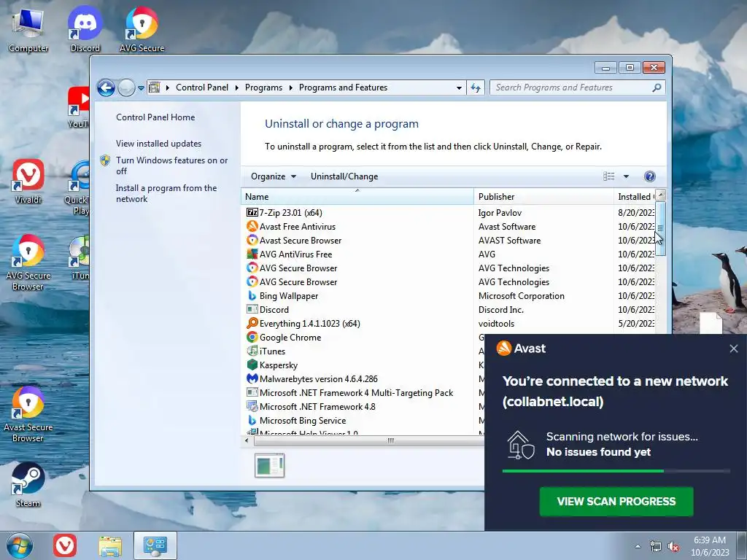This screenshot has width=747, height=560.
Task: Open the Organize dropdown menu
Action: click(x=274, y=176)
